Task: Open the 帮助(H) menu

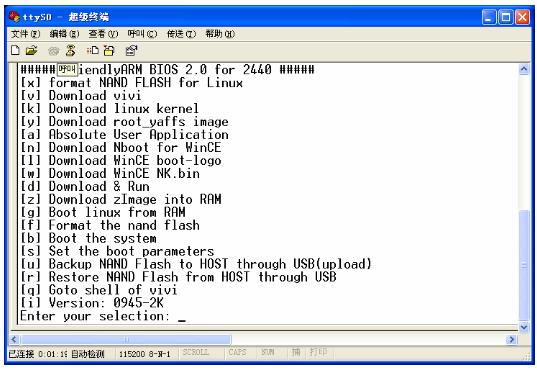Action: [x=220, y=34]
